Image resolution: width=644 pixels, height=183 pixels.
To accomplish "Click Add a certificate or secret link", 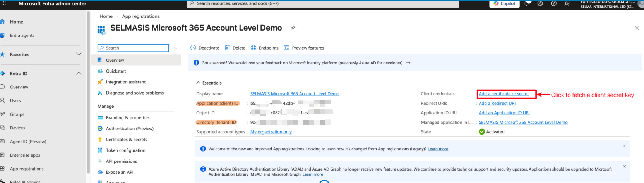I will (x=504, y=94).
